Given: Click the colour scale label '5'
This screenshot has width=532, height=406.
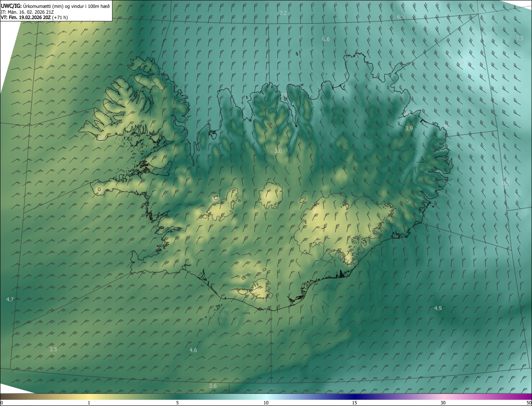Looking at the screenshot, I should pos(177,403).
